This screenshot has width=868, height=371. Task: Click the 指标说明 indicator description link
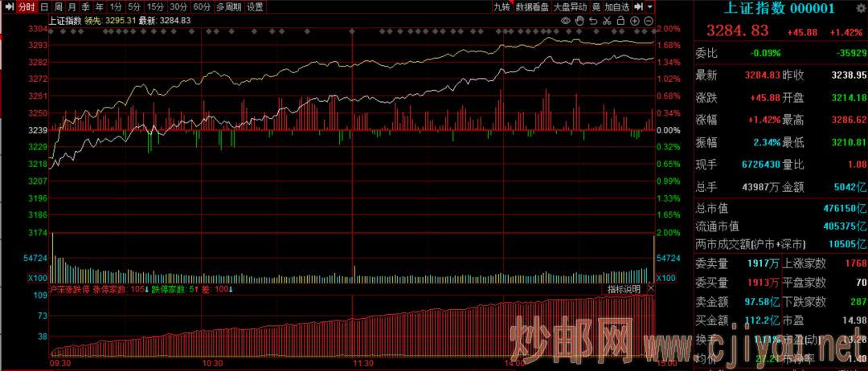click(624, 289)
